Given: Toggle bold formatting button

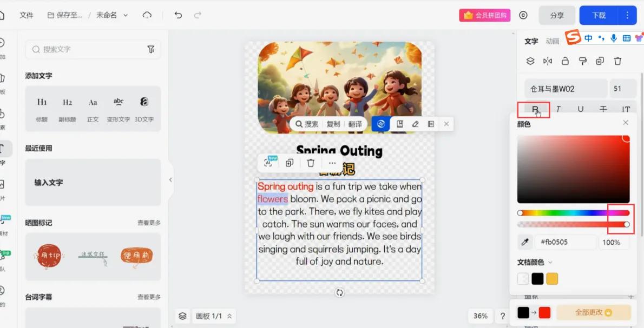Looking at the screenshot, I should coord(535,109).
